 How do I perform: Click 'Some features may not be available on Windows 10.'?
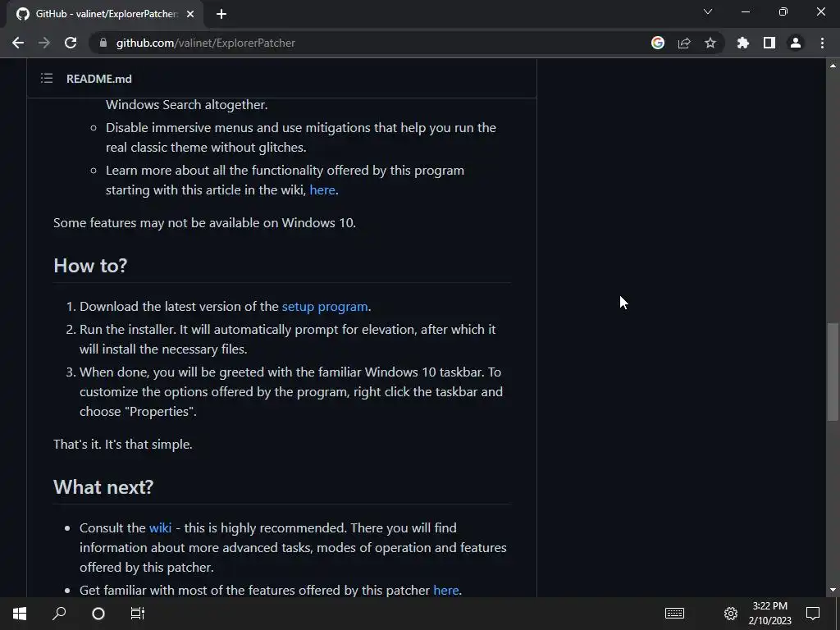click(x=204, y=223)
